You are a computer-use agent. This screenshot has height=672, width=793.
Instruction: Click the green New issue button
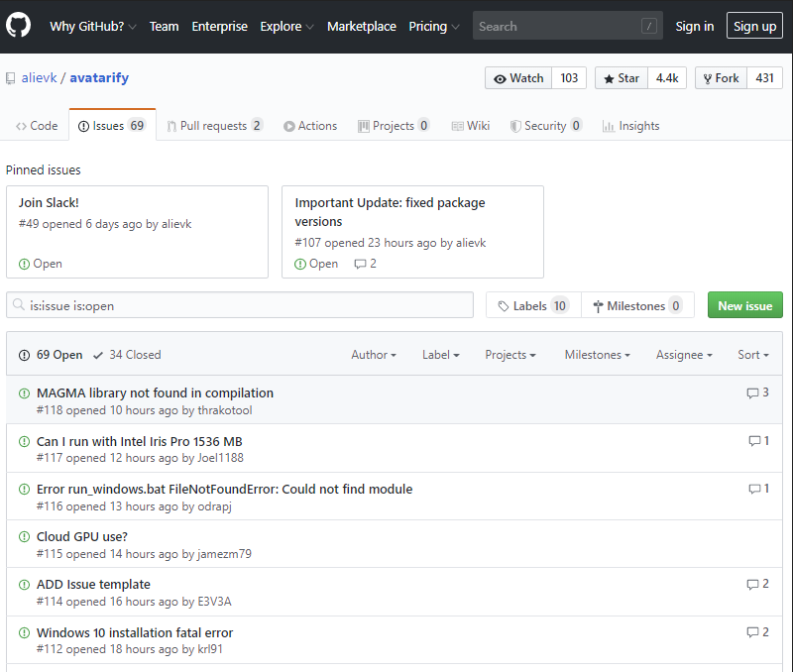pyautogui.click(x=744, y=306)
